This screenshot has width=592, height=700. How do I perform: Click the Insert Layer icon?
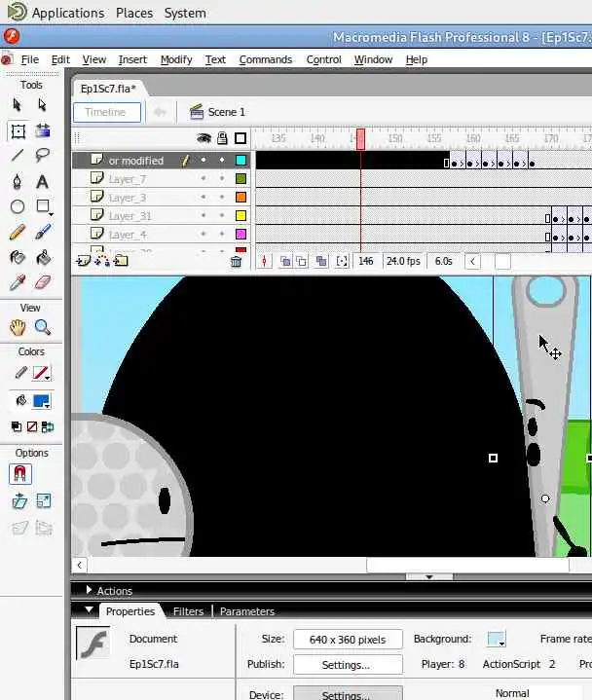tap(83, 261)
